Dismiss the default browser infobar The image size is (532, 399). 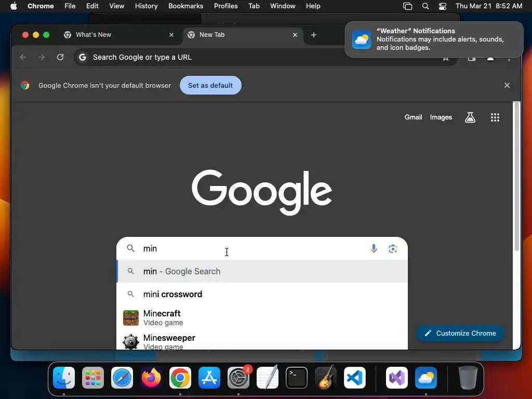point(507,85)
